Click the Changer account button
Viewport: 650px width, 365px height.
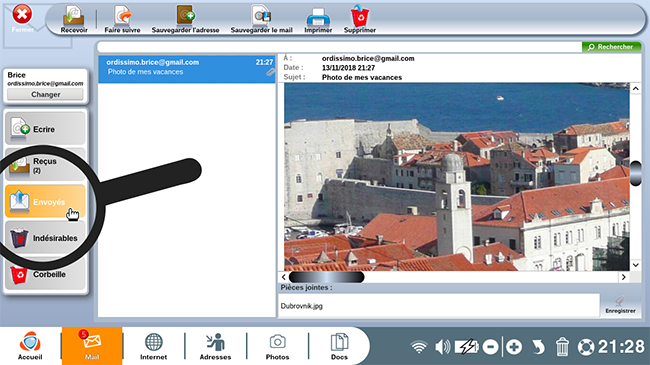[46, 95]
